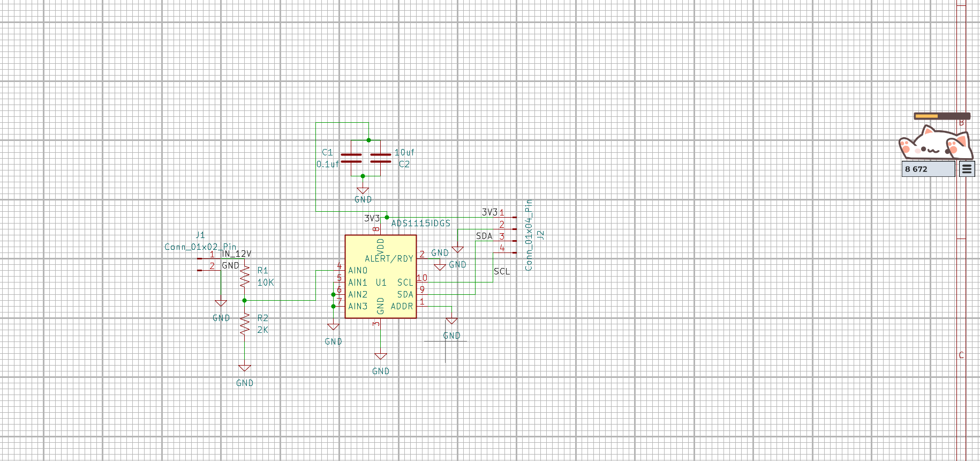Click the Conn_01x04_Pin vertical text
980x461 pixels.
point(529,235)
